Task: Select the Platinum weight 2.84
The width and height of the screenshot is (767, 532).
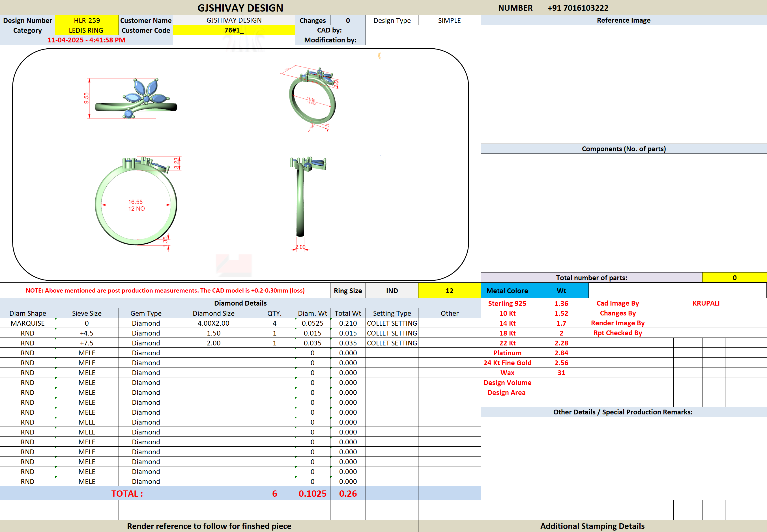Action: pos(561,353)
